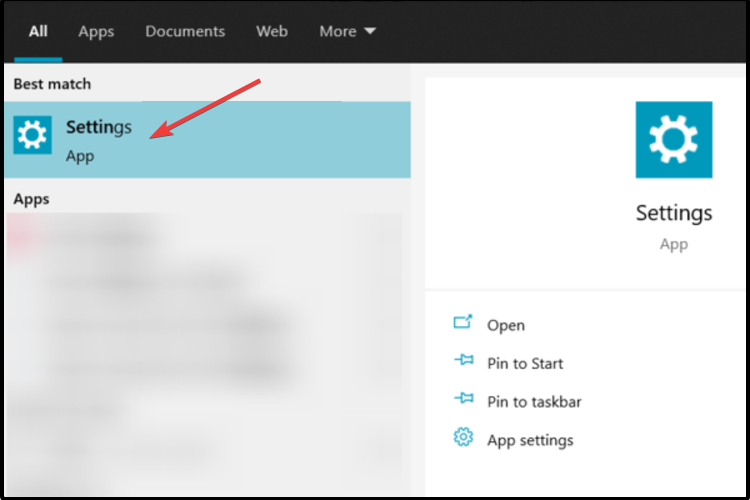Expand the More dropdown arrow
Screen dimensions: 750x500
click(370, 31)
